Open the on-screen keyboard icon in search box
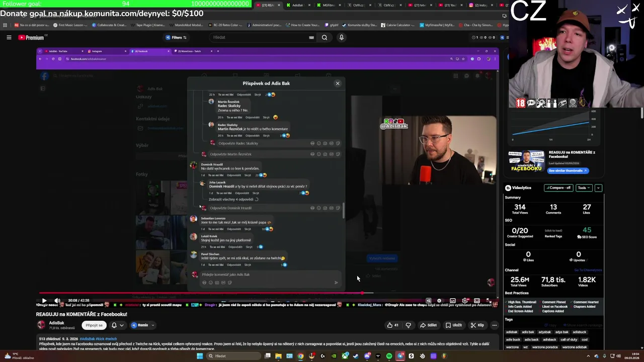 [x=311, y=37]
